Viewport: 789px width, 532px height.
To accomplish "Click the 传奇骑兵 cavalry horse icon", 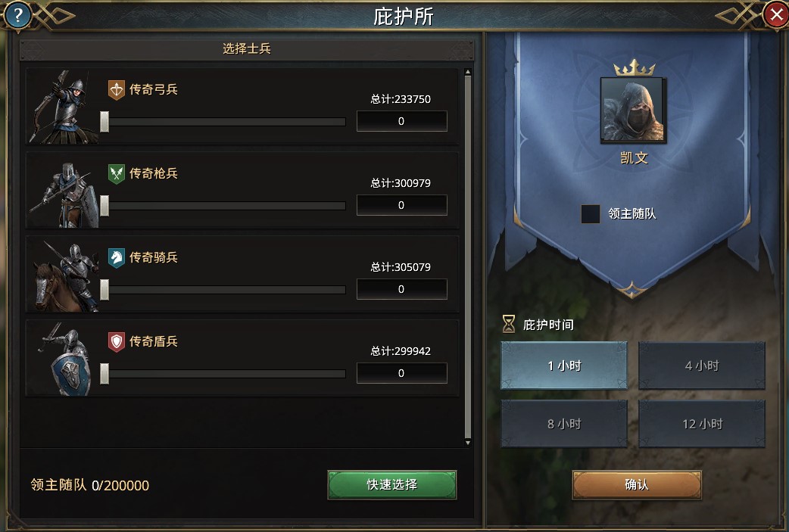I will click(117, 258).
